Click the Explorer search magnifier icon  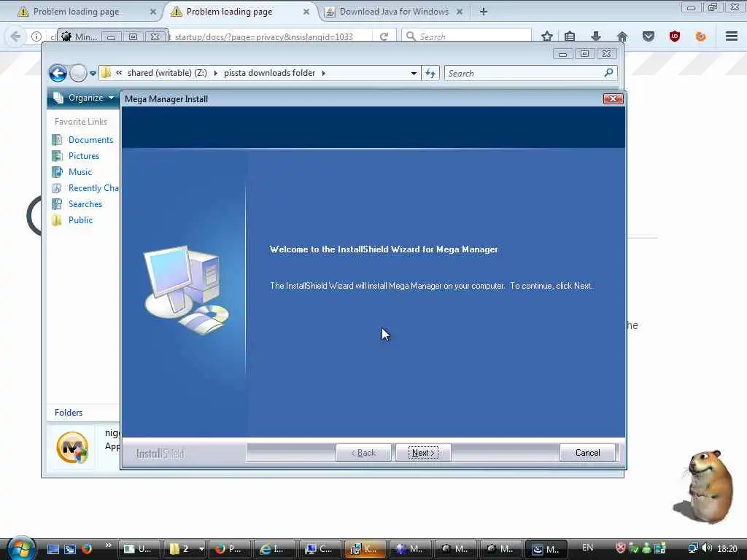point(608,73)
